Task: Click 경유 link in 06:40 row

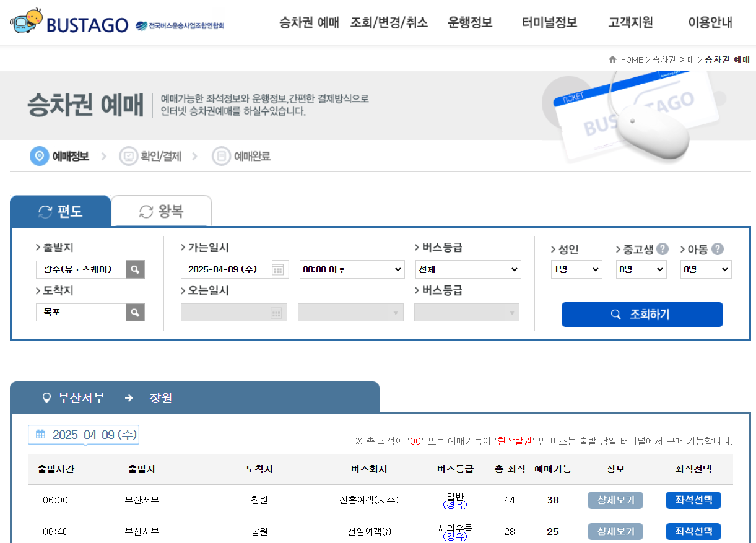Action: 455,536
